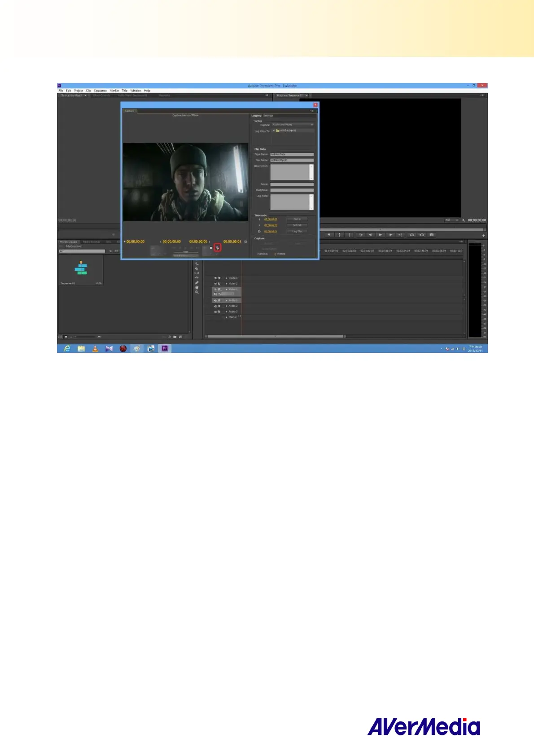The width and height of the screenshot is (534, 756).
Task: Select the Zoom tool magnifier icon
Action: 197,292
